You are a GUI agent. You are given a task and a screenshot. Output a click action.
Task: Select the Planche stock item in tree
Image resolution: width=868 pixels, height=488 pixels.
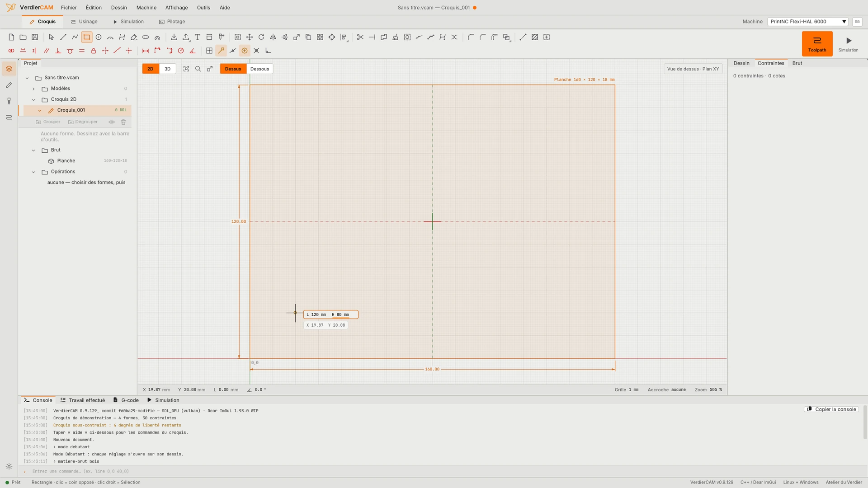click(x=77, y=161)
